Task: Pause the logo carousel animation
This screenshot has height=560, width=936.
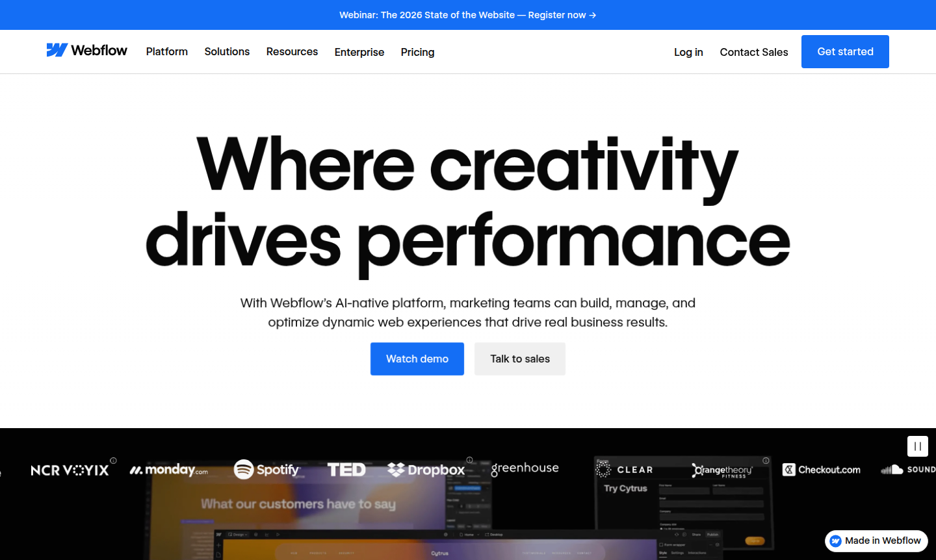Action: tap(917, 446)
